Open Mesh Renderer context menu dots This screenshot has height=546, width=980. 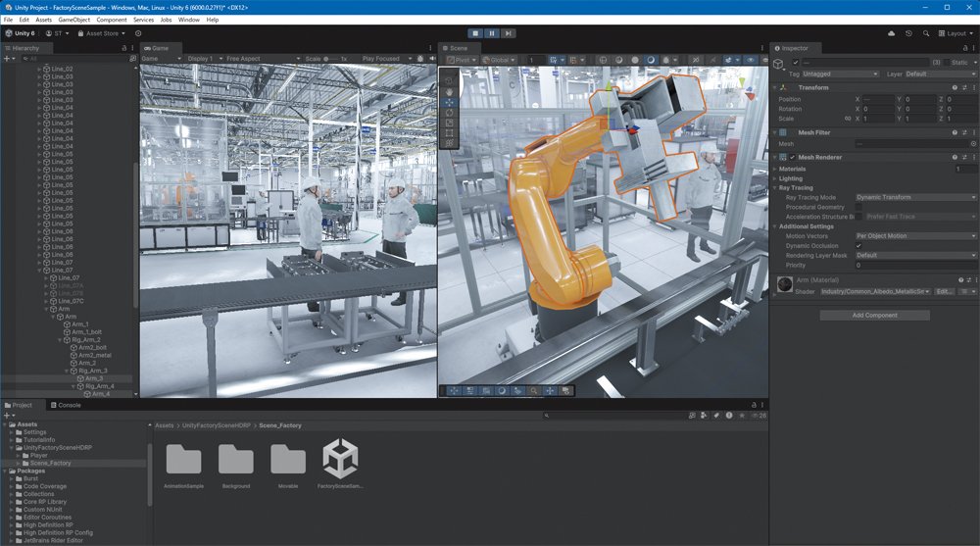pyautogui.click(x=974, y=157)
